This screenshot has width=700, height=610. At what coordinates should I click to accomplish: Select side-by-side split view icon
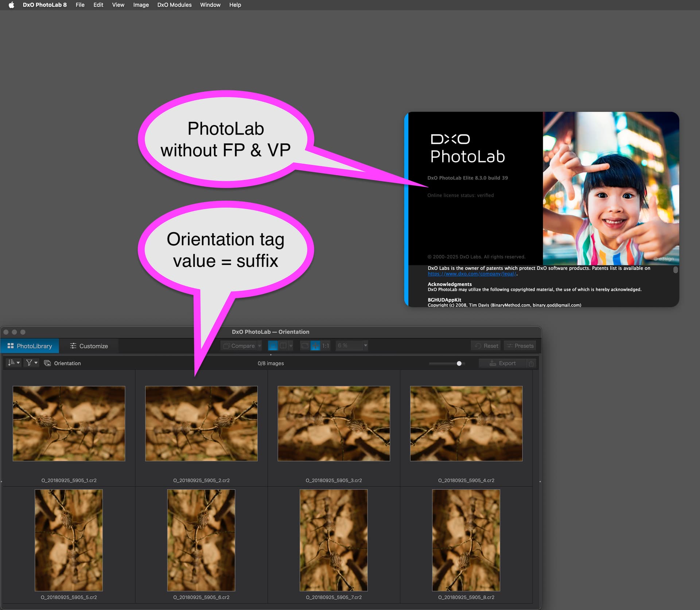point(283,345)
